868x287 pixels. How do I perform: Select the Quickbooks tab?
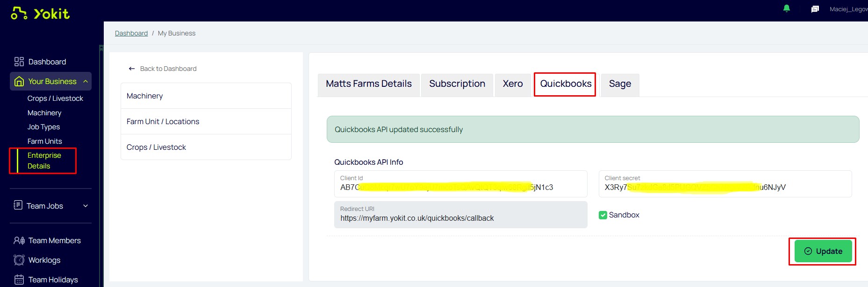pyautogui.click(x=566, y=84)
